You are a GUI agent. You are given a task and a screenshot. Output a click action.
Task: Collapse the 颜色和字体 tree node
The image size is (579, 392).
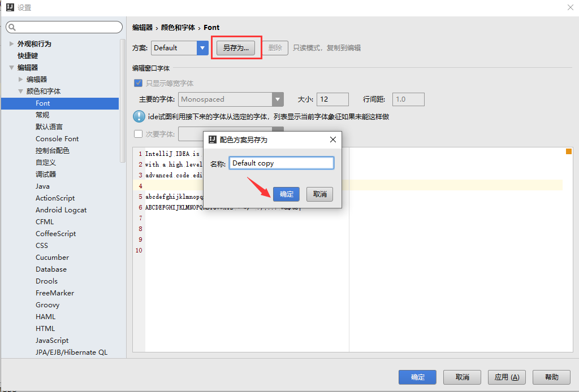click(21, 91)
